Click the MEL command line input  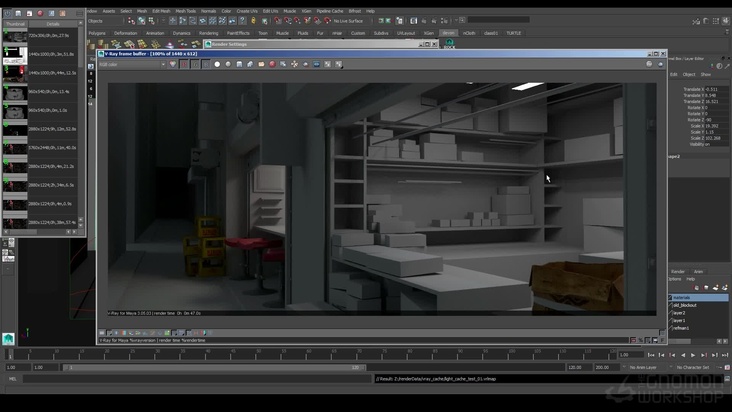(x=197, y=379)
